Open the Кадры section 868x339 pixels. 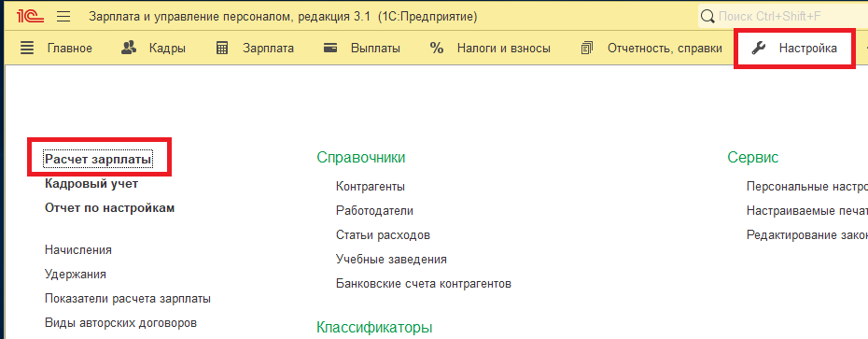click(167, 49)
